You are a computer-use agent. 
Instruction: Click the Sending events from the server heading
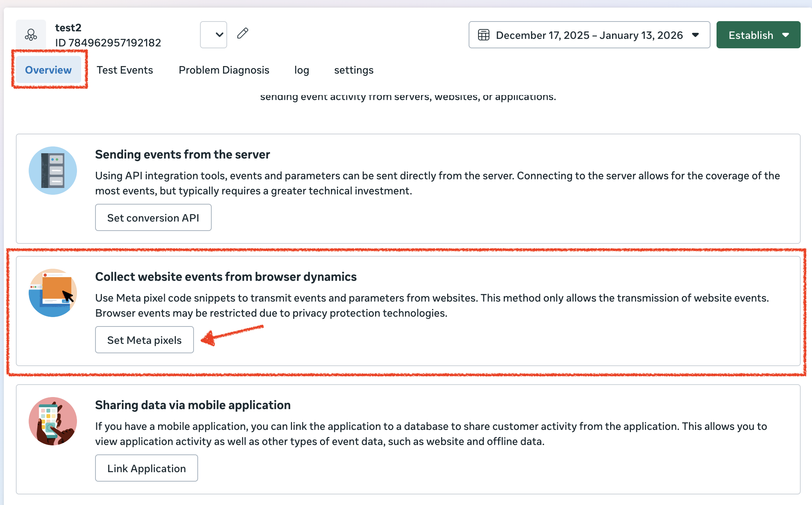coord(182,154)
